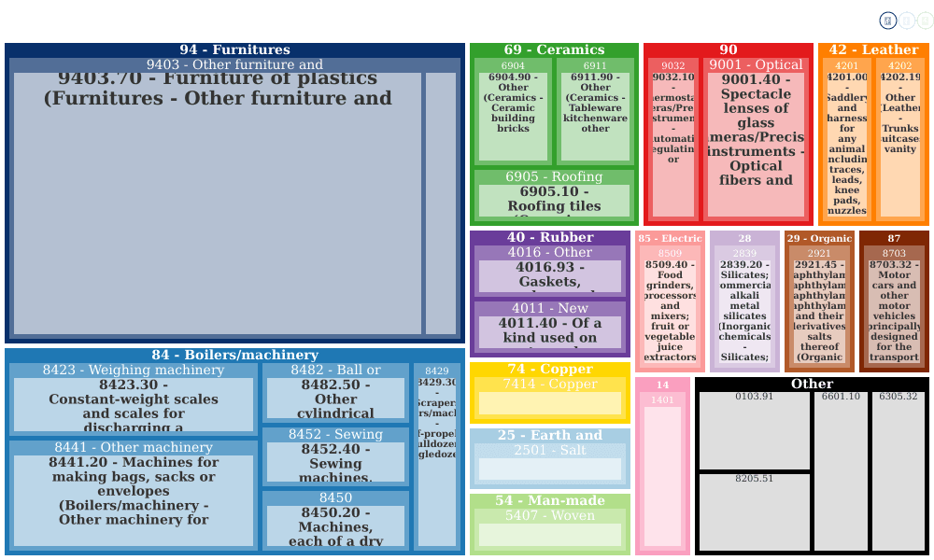Click the 0103.91 tile in Other group

[754, 430]
